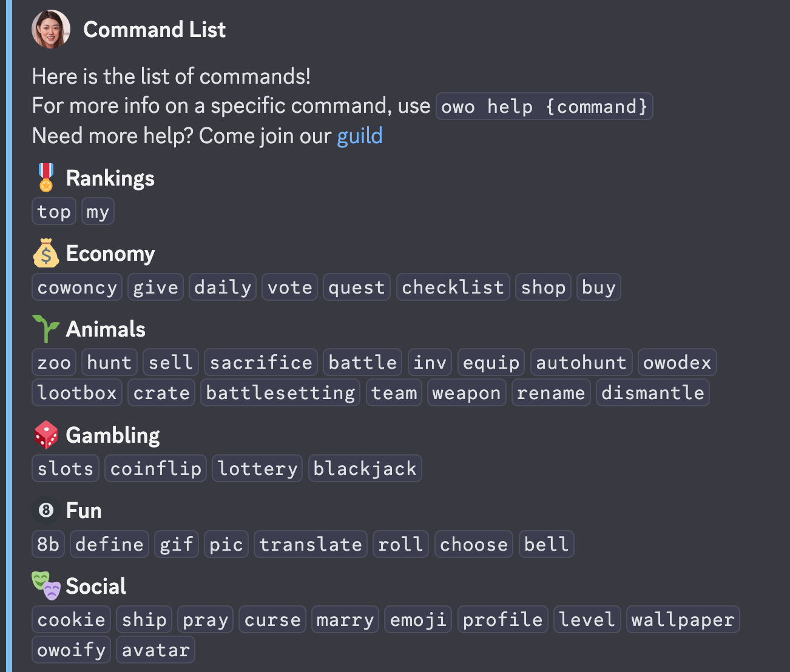Image resolution: width=790 pixels, height=672 pixels.
Task: Click the Command List bot name
Action: tap(154, 29)
